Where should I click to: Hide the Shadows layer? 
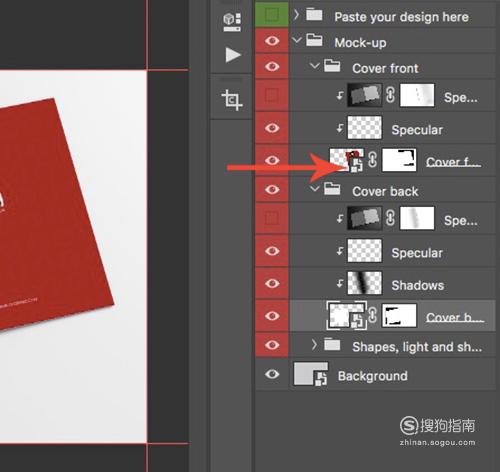coord(272,283)
